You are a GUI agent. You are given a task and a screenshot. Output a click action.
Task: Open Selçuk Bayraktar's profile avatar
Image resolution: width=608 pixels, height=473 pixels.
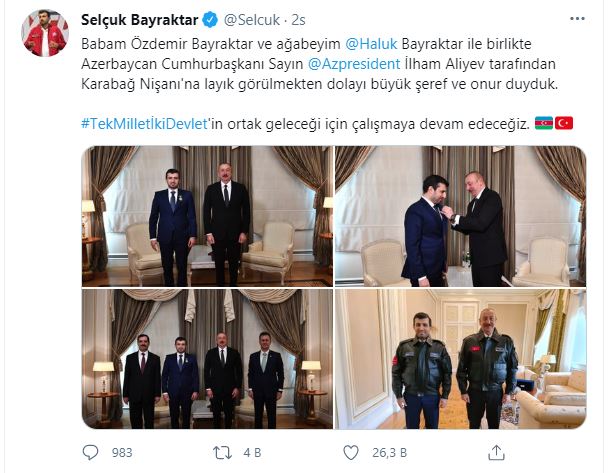(x=45, y=33)
